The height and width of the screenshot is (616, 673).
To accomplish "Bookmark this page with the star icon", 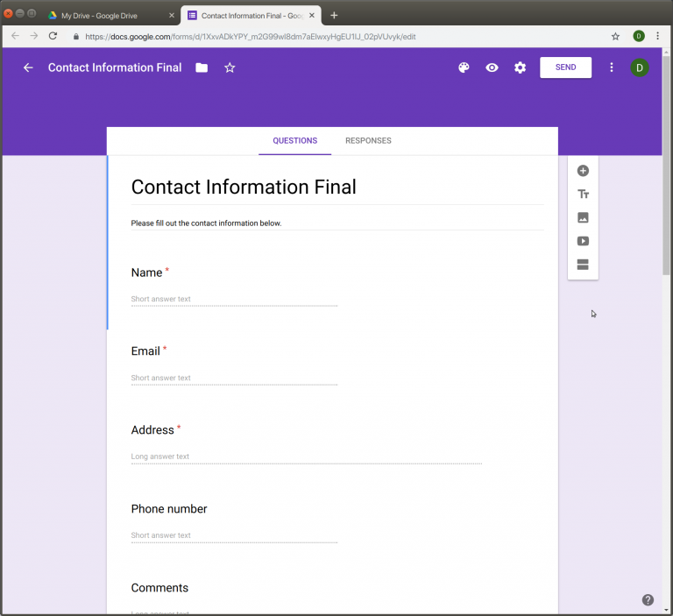I will pyautogui.click(x=615, y=37).
